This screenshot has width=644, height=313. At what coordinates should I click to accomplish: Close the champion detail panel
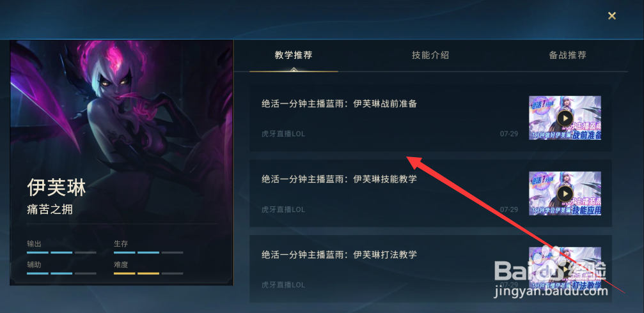tap(612, 16)
